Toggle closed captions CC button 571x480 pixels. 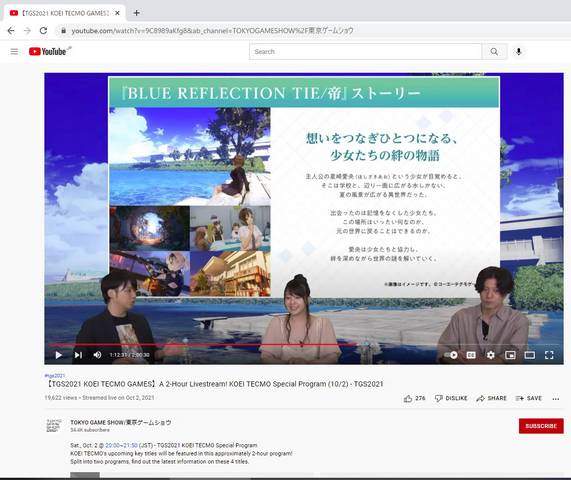tap(471, 355)
